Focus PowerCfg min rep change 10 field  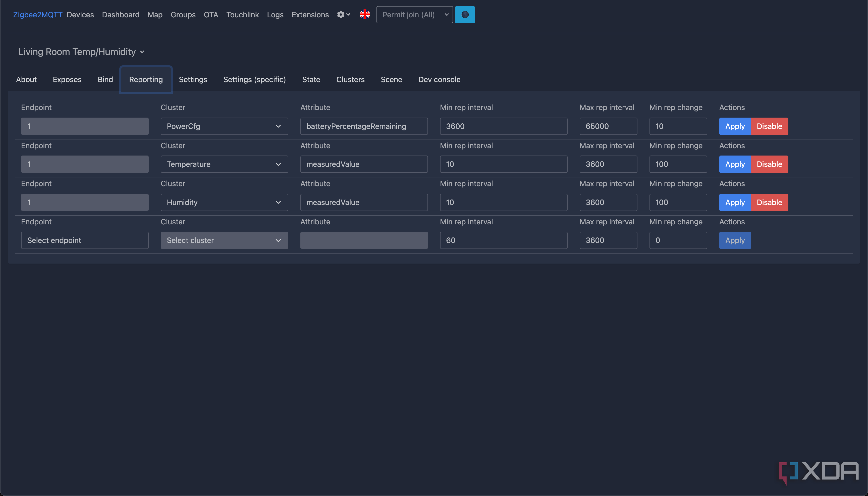(678, 126)
